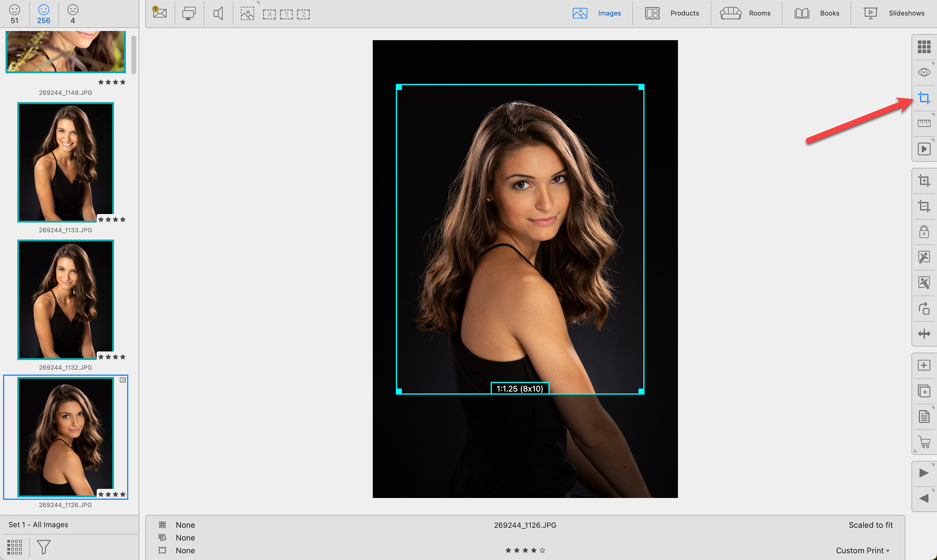
Task: Toggle the eye visibility icon
Action: point(923,72)
